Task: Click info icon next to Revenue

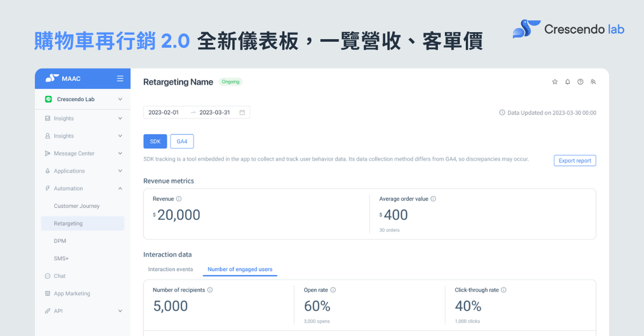Action: (x=179, y=199)
